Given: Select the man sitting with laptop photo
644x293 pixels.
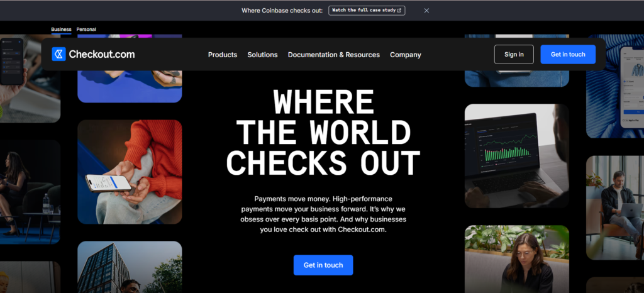Looking at the screenshot, I should pos(615,207).
